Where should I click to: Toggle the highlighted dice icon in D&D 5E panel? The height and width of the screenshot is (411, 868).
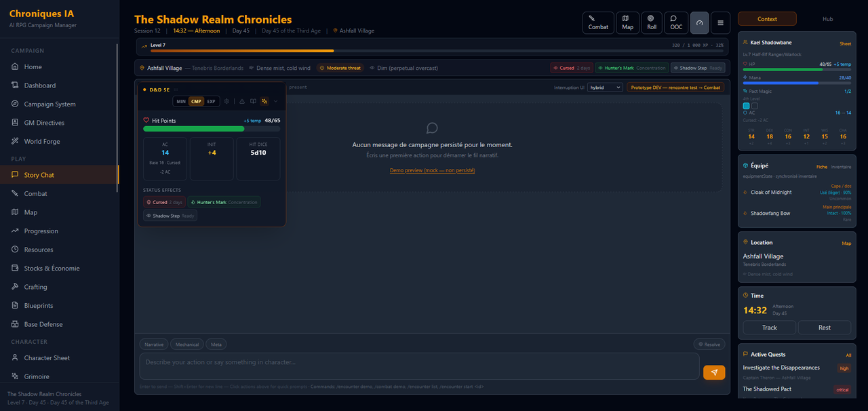(x=264, y=101)
